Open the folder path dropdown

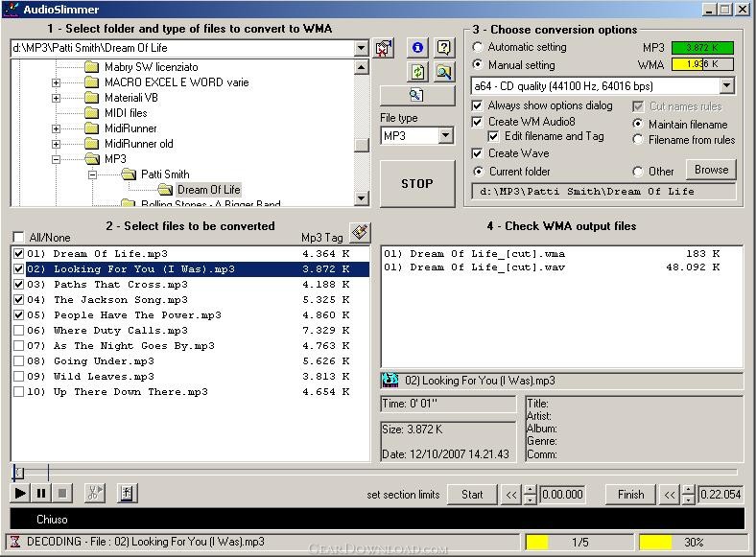pos(361,48)
